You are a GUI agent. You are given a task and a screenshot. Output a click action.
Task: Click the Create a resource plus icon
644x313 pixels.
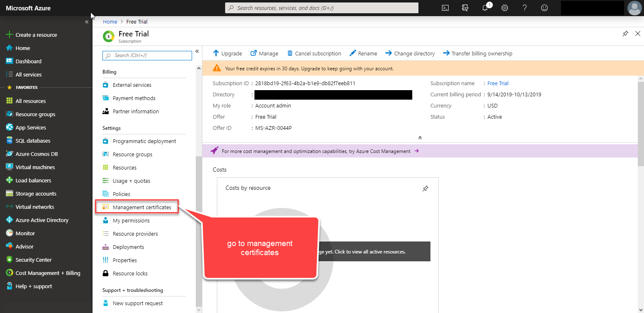coord(9,35)
